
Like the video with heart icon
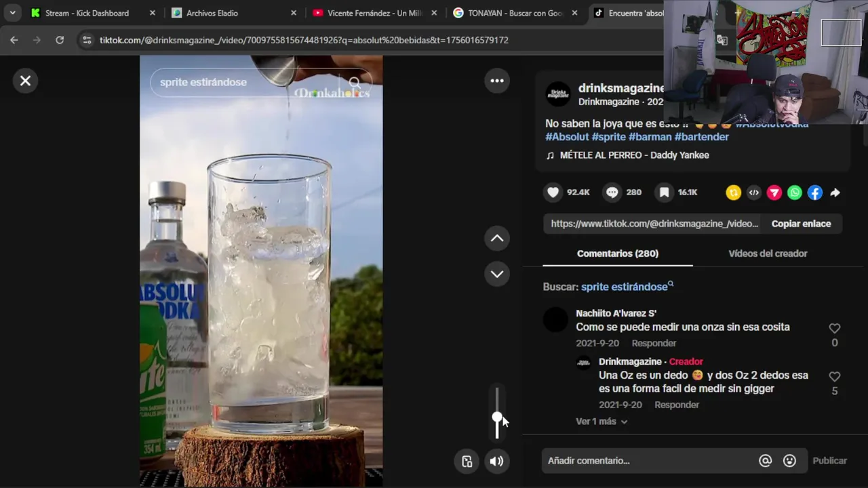pyautogui.click(x=553, y=192)
